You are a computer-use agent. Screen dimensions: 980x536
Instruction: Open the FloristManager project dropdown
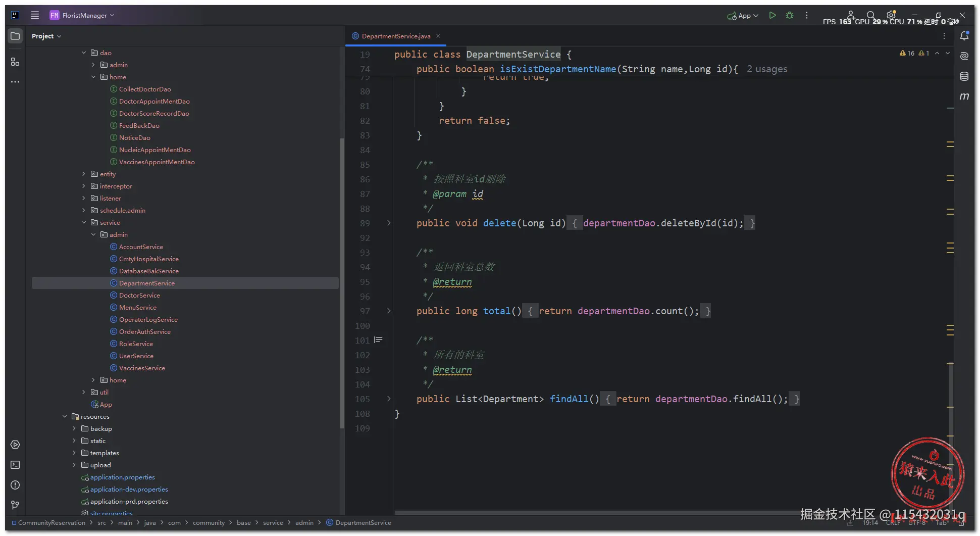(x=82, y=15)
